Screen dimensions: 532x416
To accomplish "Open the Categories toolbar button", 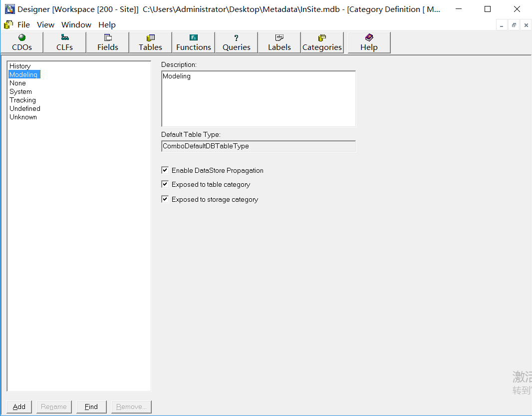I will 322,42.
